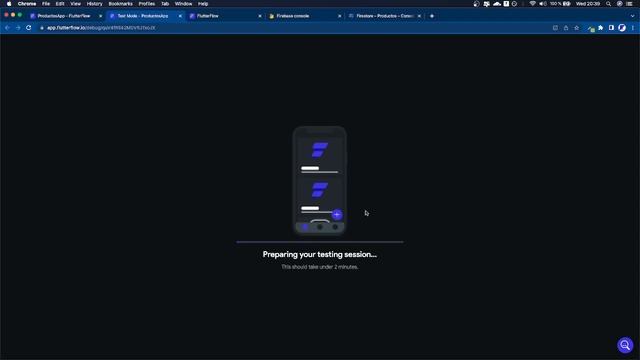Open the Edit menu
Screen dimensions: 640x360
(x=60, y=4)
